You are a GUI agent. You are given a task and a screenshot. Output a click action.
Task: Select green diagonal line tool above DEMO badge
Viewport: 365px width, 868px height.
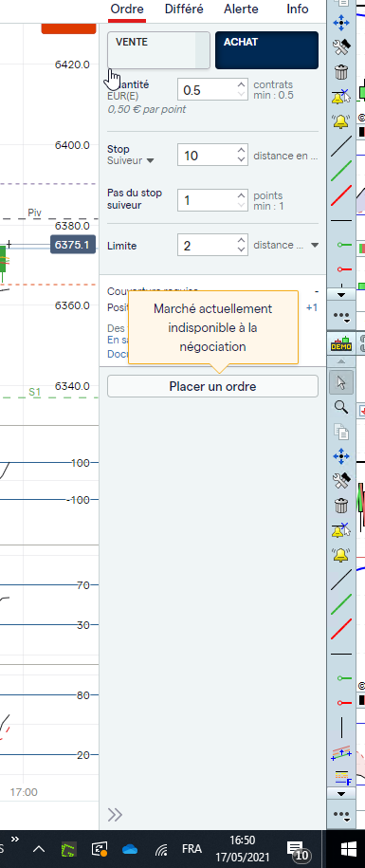341,171
